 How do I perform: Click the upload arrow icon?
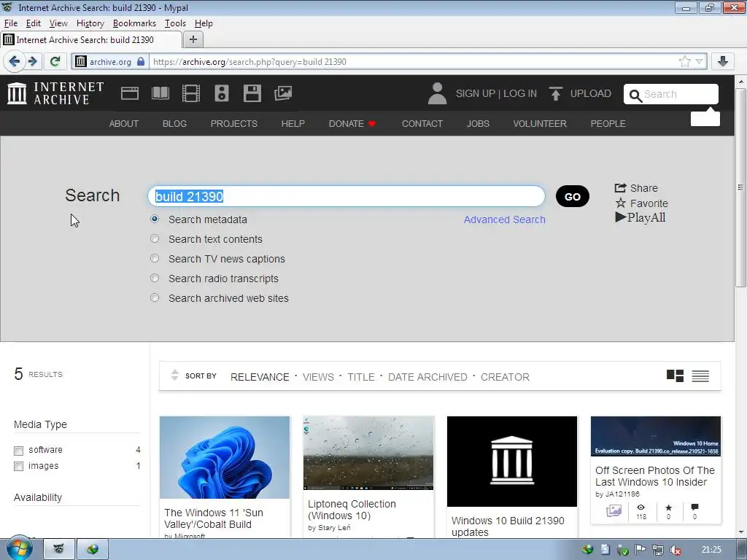(x=555, y=93)
